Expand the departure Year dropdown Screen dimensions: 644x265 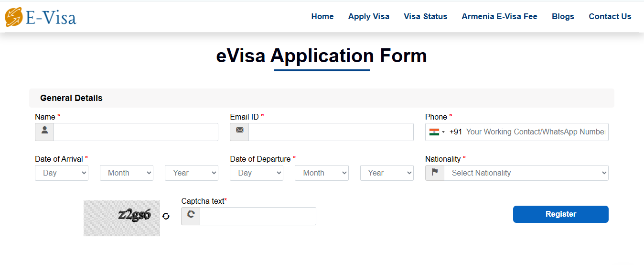click(386, 173)
